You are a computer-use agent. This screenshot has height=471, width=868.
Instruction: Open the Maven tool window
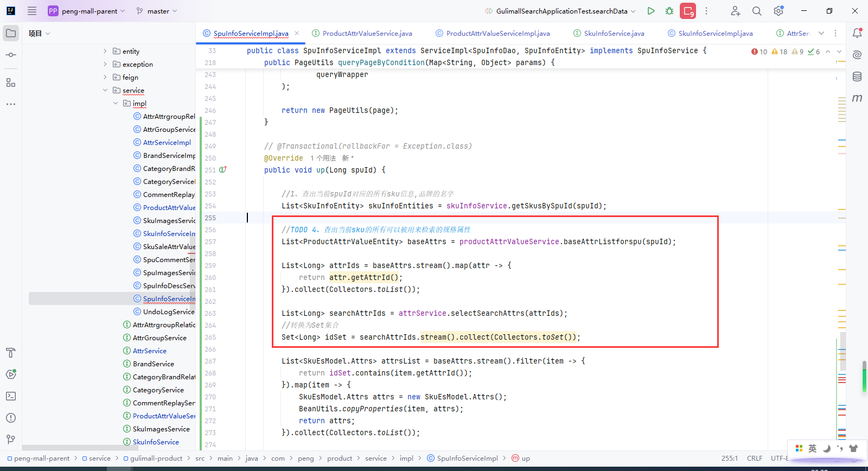(x=857, y=98)
